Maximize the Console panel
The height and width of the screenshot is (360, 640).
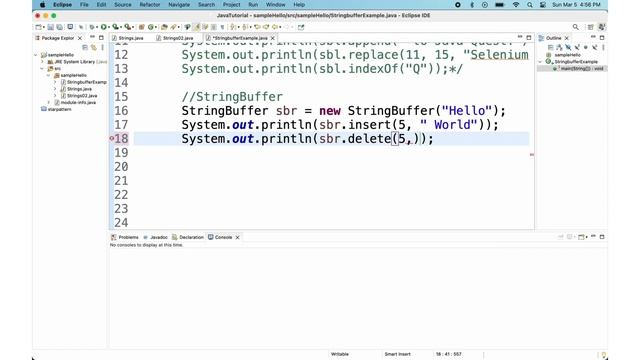pyautogui.click(x=602, y=237)
